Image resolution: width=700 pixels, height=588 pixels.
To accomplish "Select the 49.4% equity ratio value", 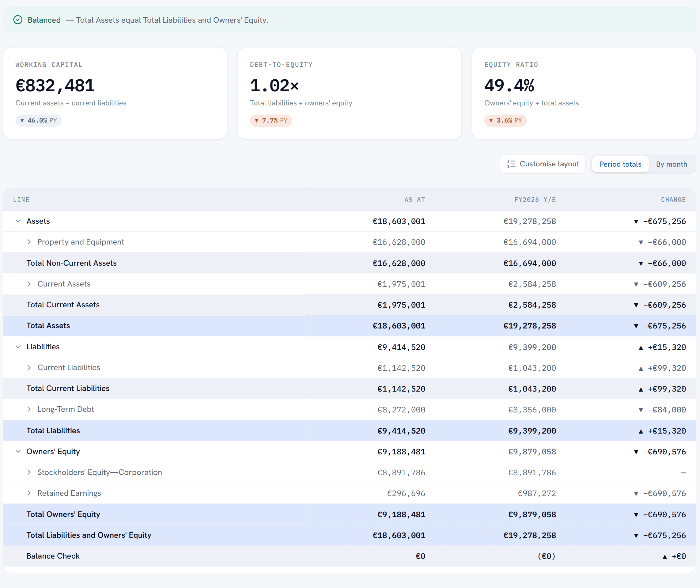I will coord(509,86).
